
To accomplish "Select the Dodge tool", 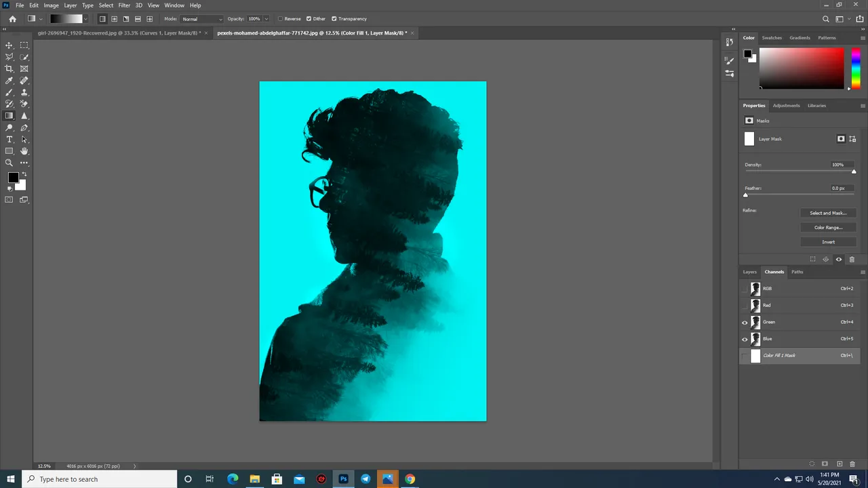I will point(9,127).
